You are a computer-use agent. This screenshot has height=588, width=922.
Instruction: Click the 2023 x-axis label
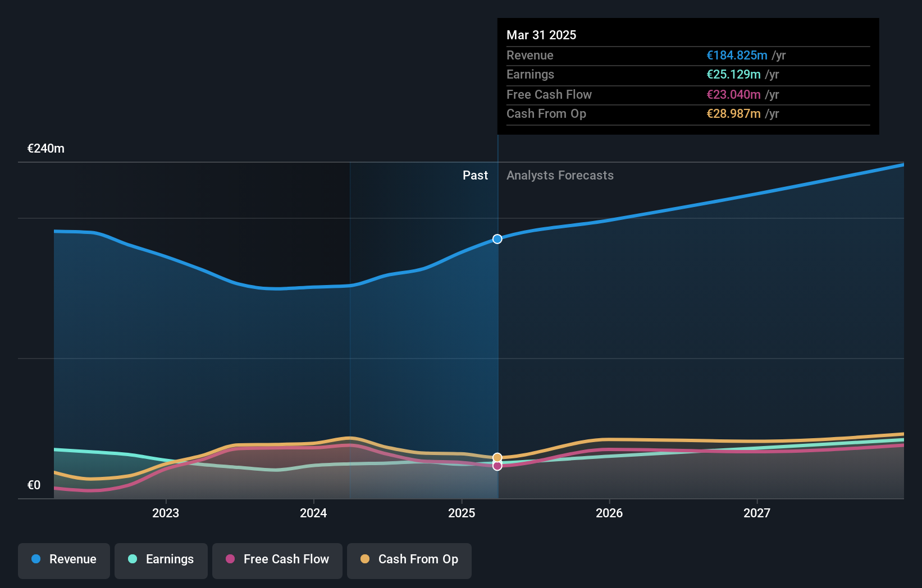coord(166,513)
